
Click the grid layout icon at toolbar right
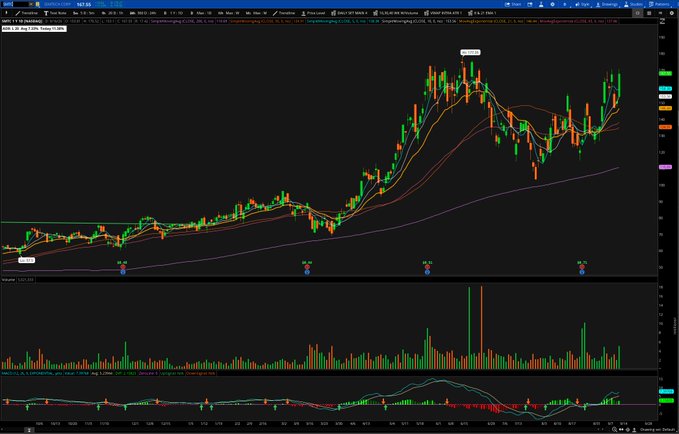pos(649,13)
